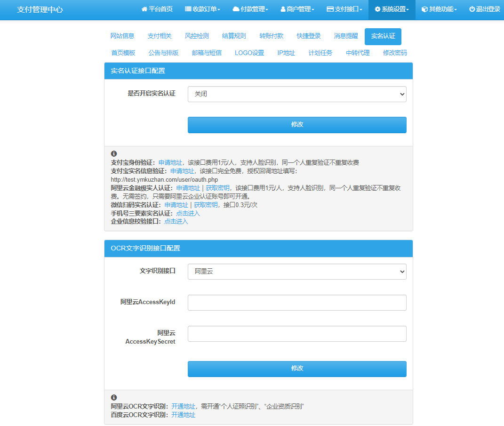Click the user icon beside 商户管理
This screenshot has height=426, width=504.
283,9
